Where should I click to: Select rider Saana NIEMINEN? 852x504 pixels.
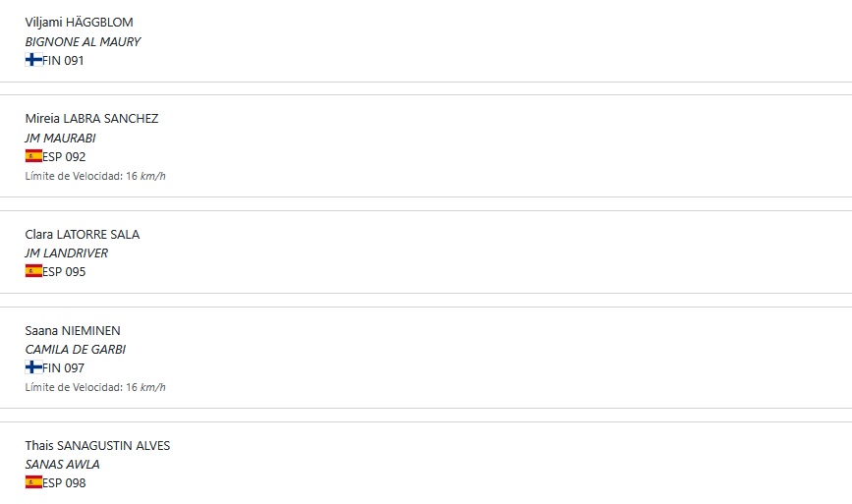pyautogui.click(x=73, y=330)
